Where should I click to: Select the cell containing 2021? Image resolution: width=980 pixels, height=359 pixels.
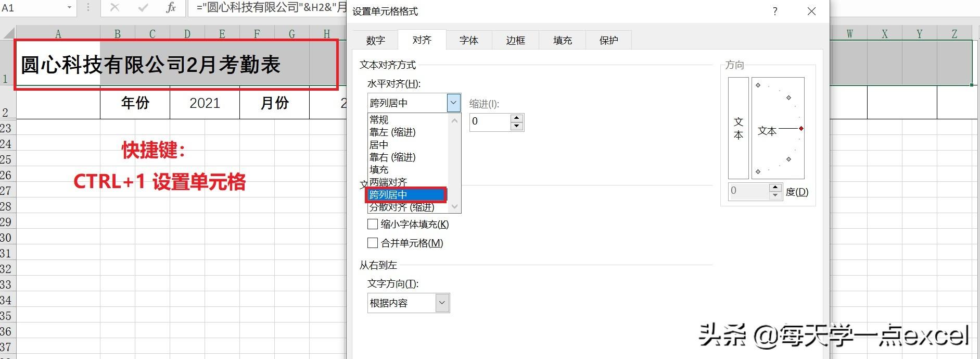tap(205, 103)
